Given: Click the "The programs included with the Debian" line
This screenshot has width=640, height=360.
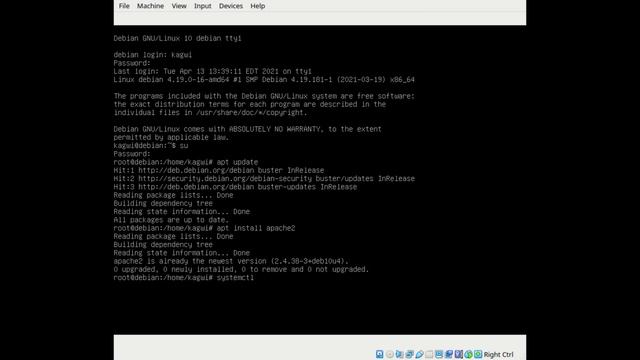Looking at the screenshot, I should click(x=264, y=96).
